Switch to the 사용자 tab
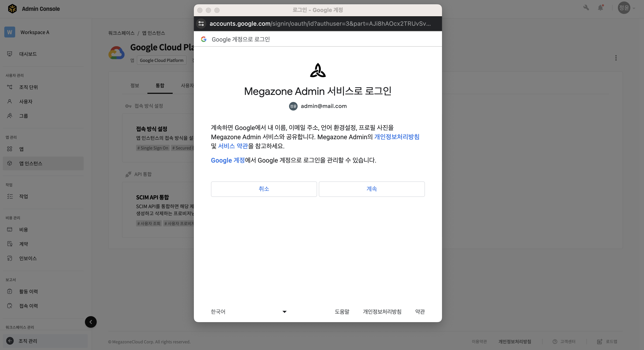 point(187,86)
